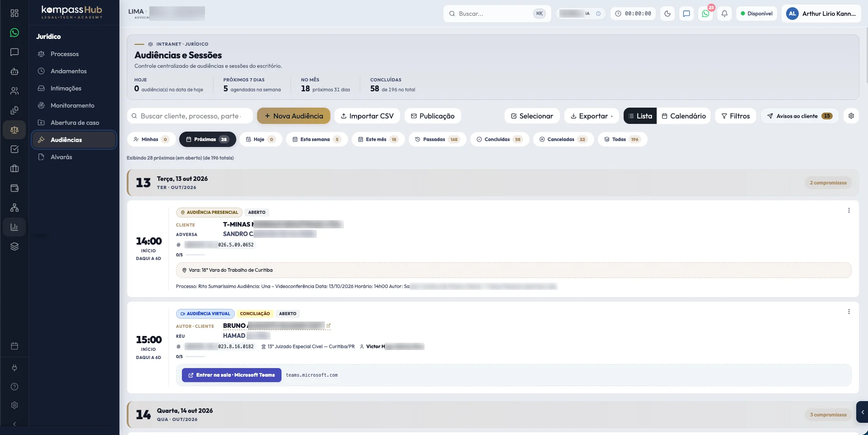
Task: Switch to Calendário view
Action: (684, 116)
